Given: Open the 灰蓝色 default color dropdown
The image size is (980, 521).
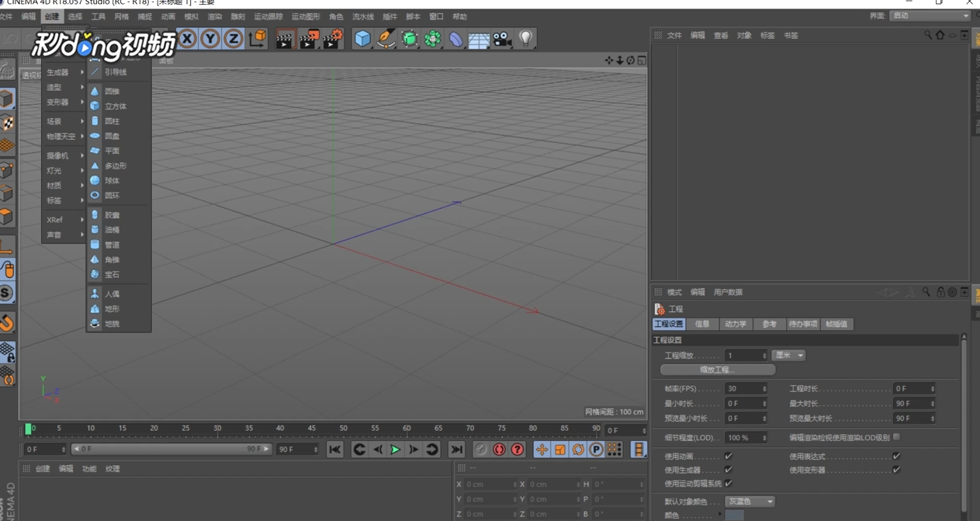Looking at the screenshot, I should pos(750,502).
